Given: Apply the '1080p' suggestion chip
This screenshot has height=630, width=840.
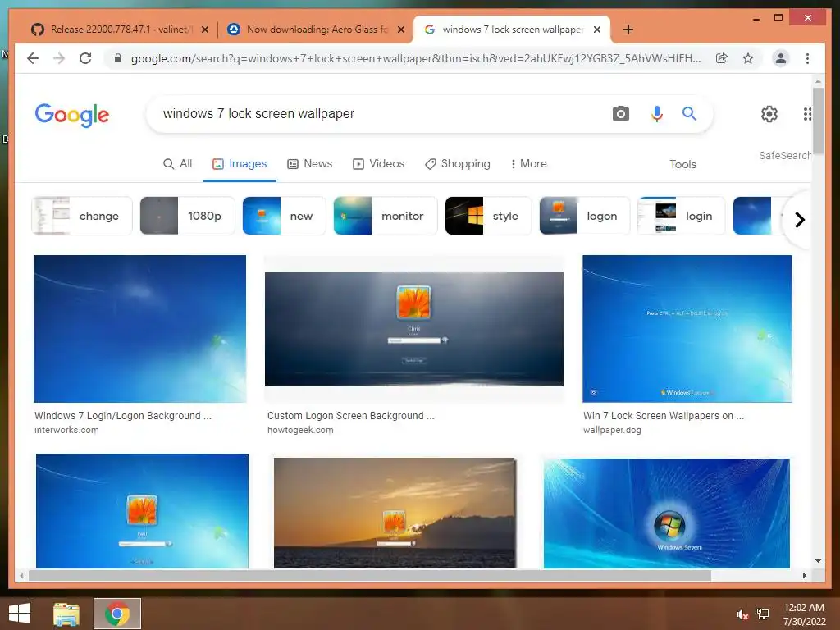Looking at the screenshot, I should 187,216.
